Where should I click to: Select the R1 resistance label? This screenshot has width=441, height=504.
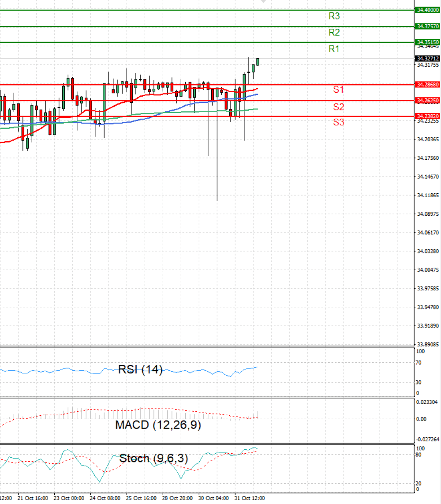point(334,49)
